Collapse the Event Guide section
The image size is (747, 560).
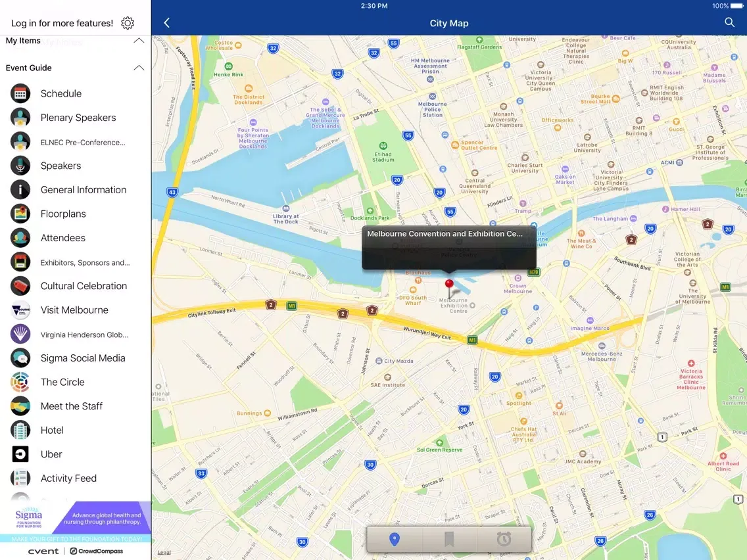[x=139, y=68]
